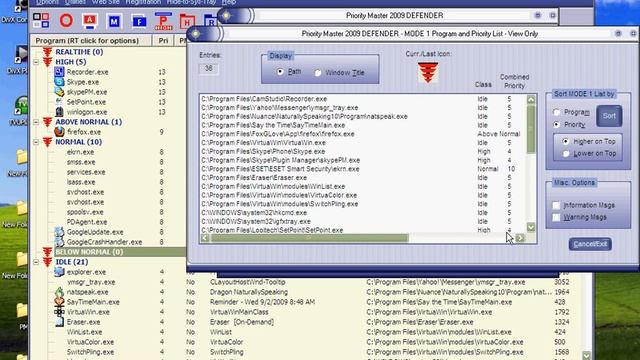Select ymsgr_tray.exe in the IDLE group
The width and height of the screenshot is (640, 360).
[91, 282]
